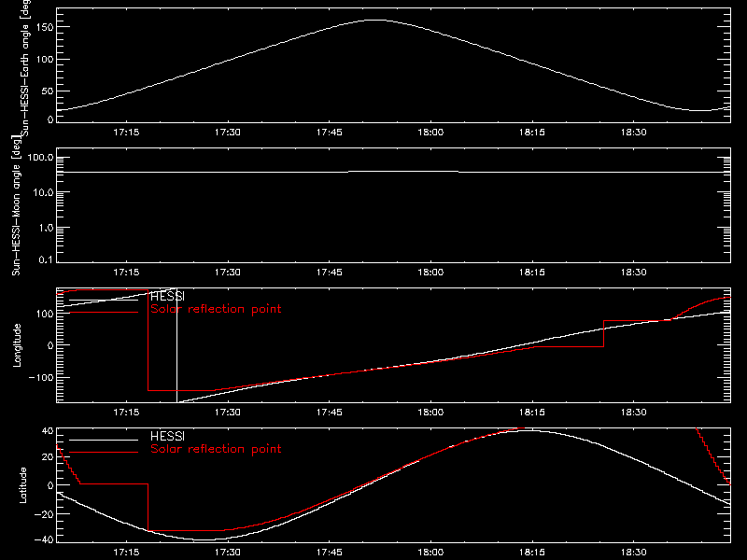Click the 18:15 label under Longitude plot
The width and height of the screenshot is (747, 560).
point(531,413)
